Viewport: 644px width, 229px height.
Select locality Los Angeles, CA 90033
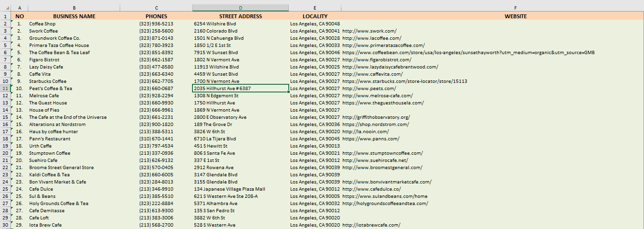click(x=315, y=45)
